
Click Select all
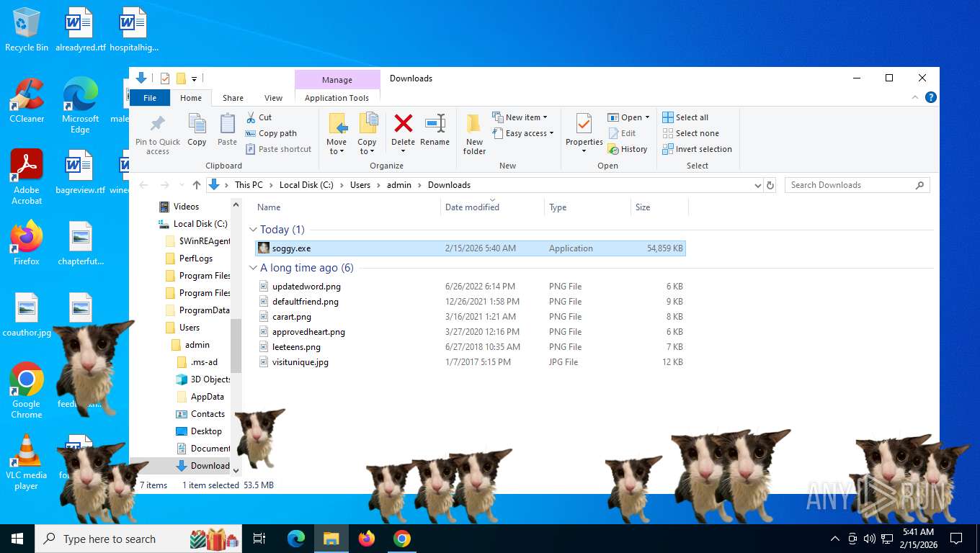(x=685, y=117)
